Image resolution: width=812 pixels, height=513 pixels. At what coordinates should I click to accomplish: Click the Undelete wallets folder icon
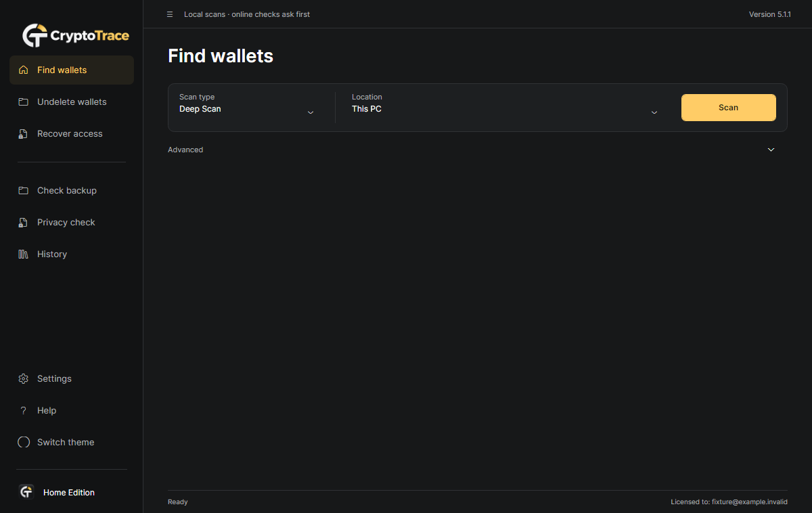tap(24, 102)
